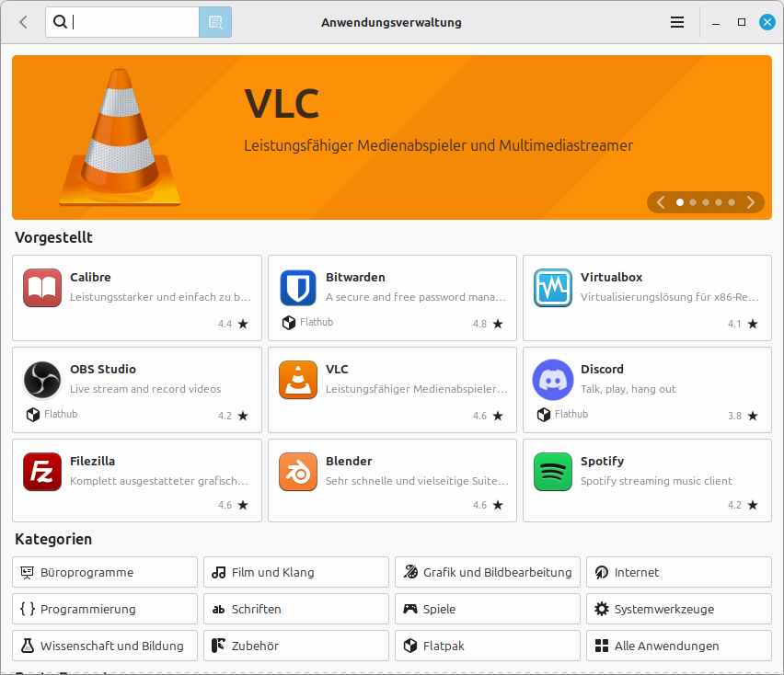Open the Calibre app icon
The image size is (784, 675).
tap(42, 288)
